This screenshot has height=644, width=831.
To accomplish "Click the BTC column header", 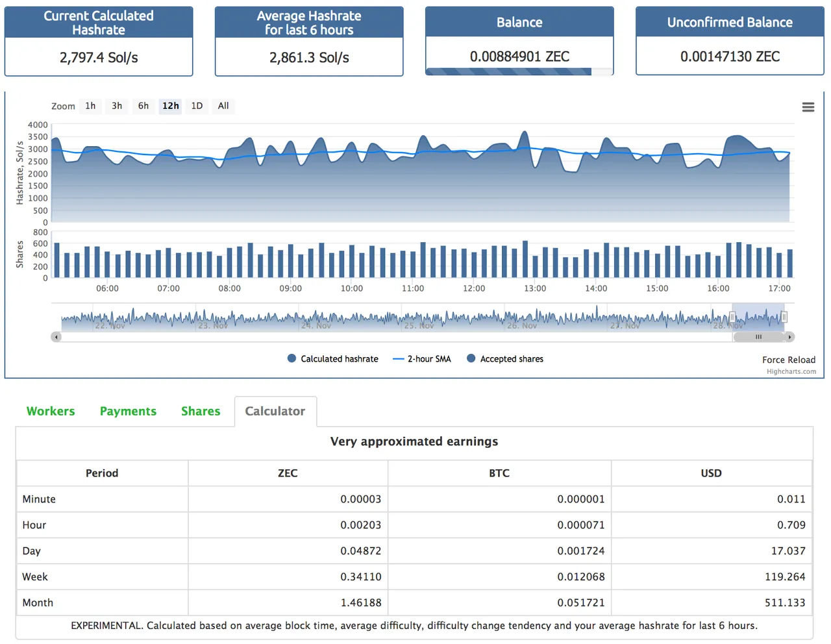I will click(x=499, y=473).
